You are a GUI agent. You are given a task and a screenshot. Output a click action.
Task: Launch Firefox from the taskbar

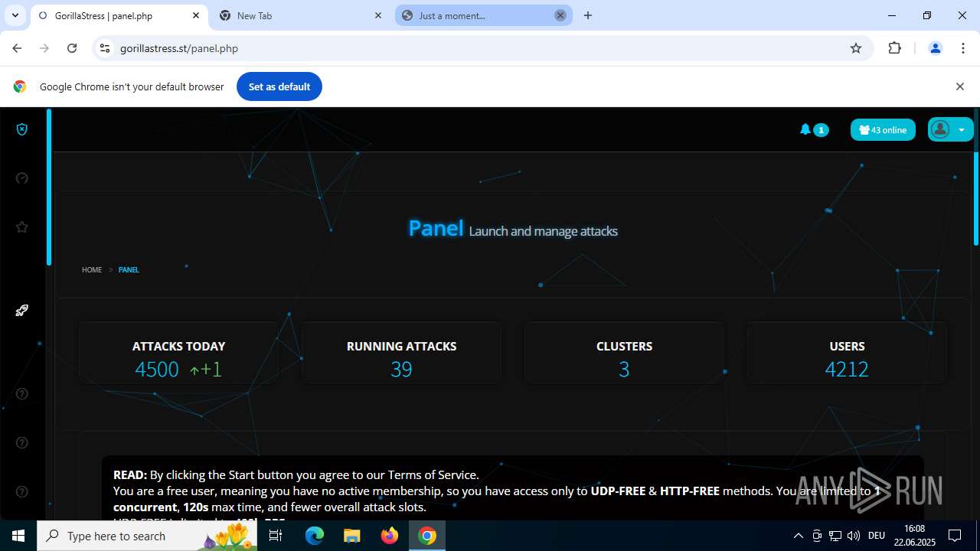click(x=390, y=536)
